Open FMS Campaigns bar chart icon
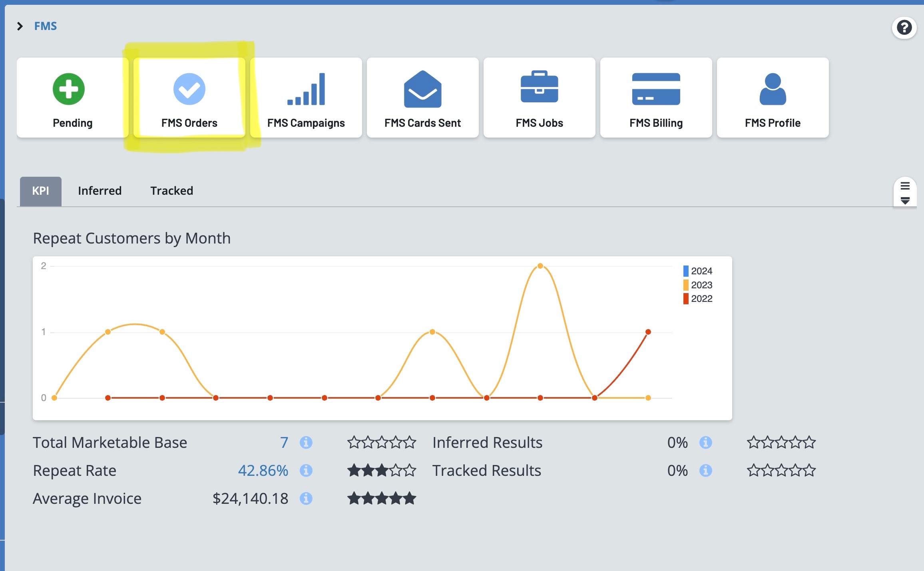Screen dimensions: 924x571 coord(306,89)
